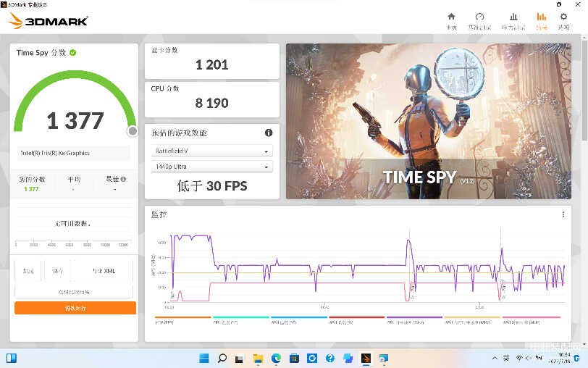Open the blue circular-arrow app in taskbar
Image resolution: width=588 pixels, height=368 pixels.
click(312, 359)
